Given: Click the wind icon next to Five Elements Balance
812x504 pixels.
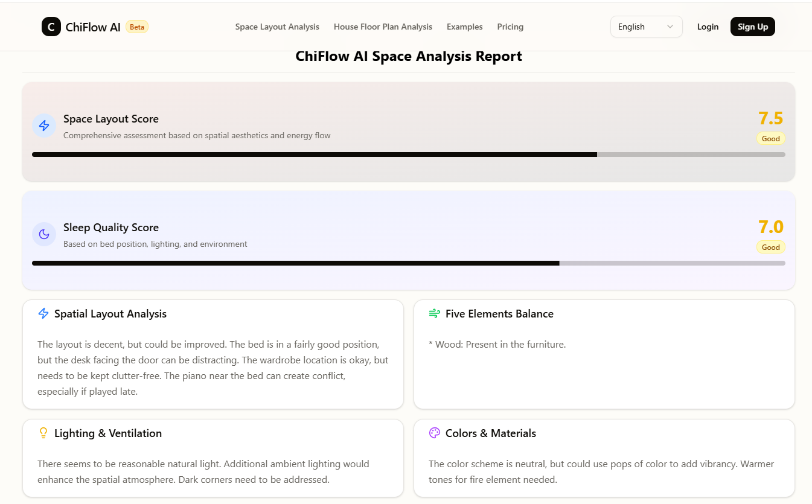Looking at the screenshot, I should pyautogui.click(x=435, y=313).
